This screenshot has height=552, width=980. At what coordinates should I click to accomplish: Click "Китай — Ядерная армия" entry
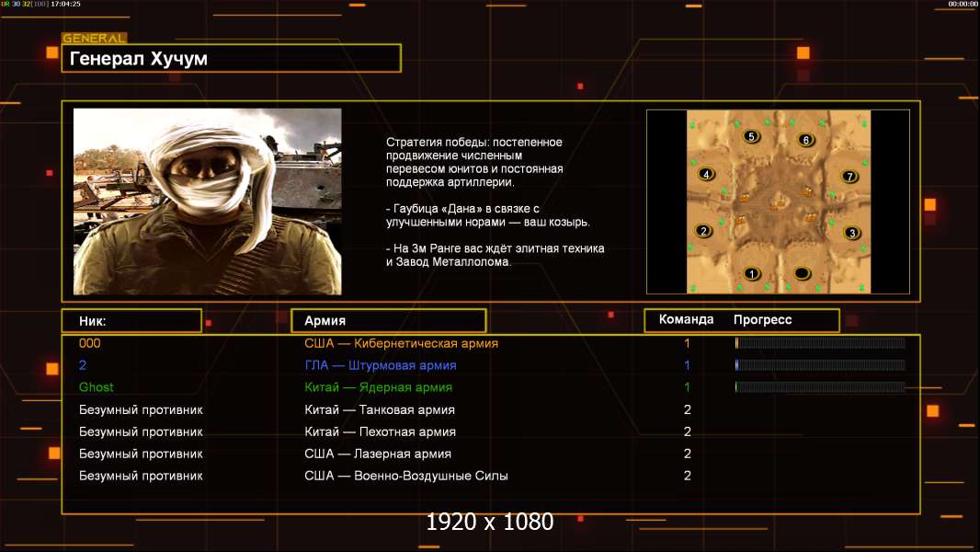click(378, 387)
